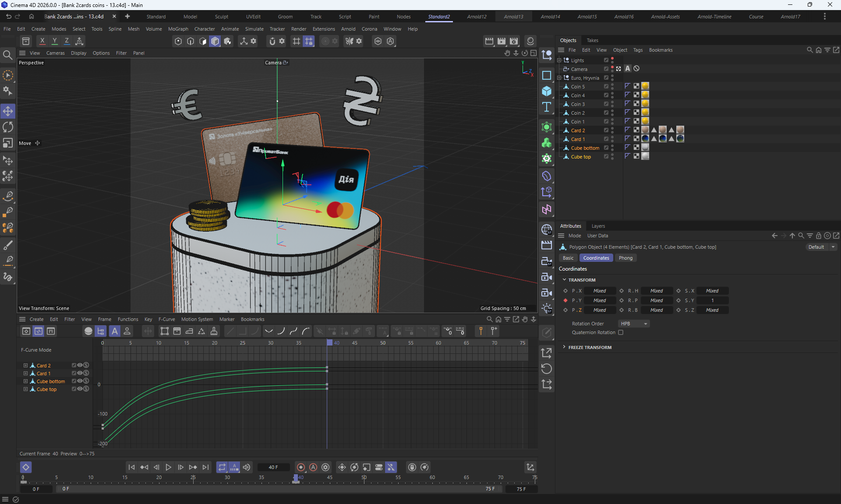Click the Cube primitive icon
This screenshot has height=504, width=841.
pos(547,92)
